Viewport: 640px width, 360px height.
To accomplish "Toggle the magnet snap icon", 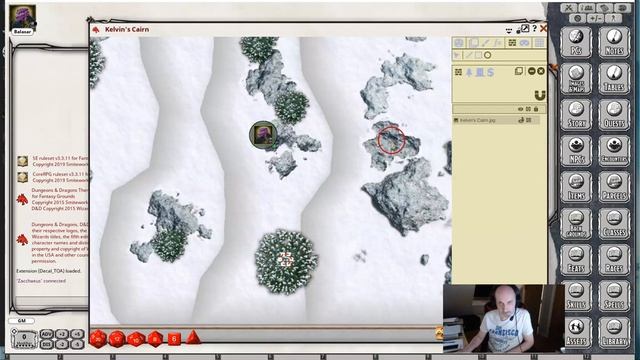I will tap(540, 96).
